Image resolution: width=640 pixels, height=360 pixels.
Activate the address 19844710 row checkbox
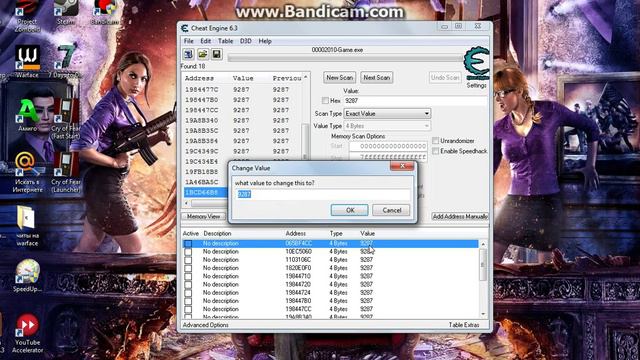(188, 276)
